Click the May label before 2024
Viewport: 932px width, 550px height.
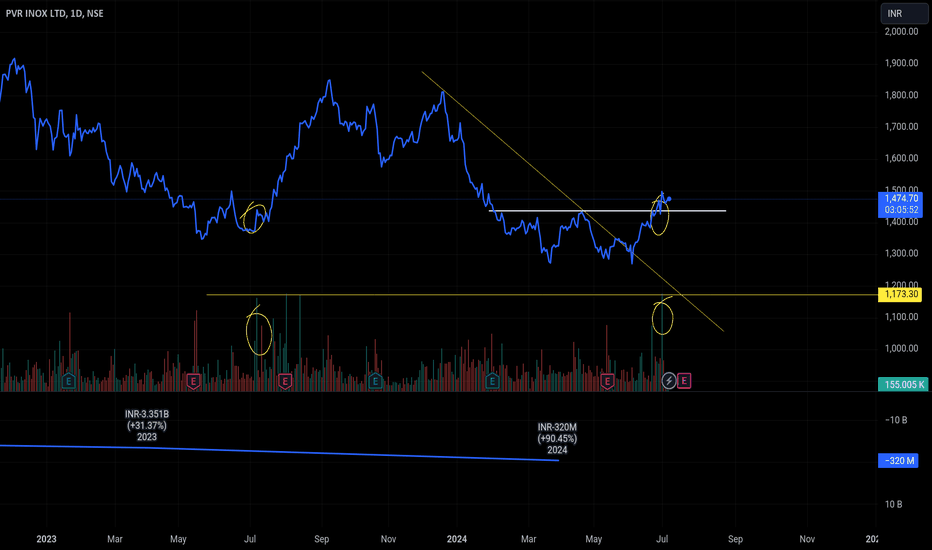178,539
